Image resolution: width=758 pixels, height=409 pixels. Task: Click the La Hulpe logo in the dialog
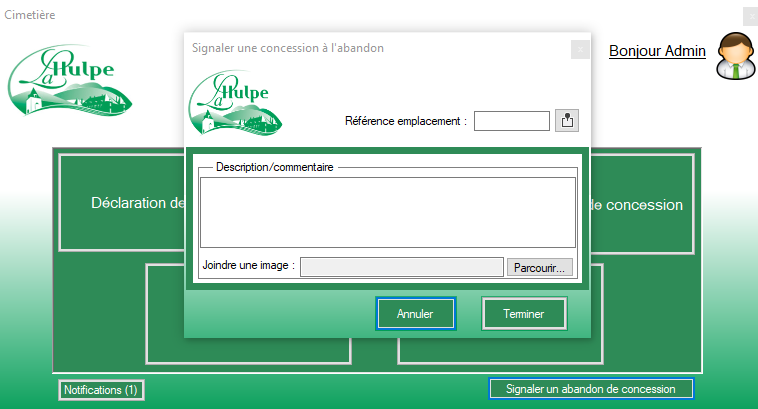pyautogui.click(x=236, y=104)
